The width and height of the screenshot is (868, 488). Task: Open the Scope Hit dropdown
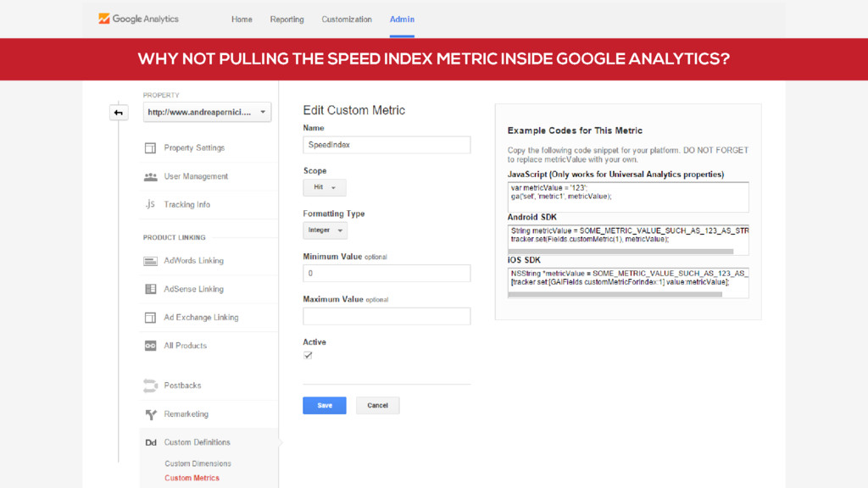click(x=325, y=187)
